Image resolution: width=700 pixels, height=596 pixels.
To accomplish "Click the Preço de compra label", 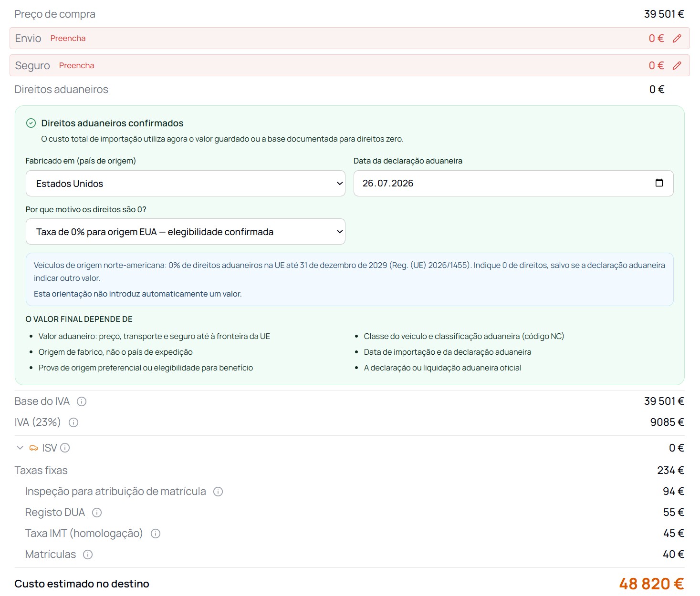I will point(55,14).
